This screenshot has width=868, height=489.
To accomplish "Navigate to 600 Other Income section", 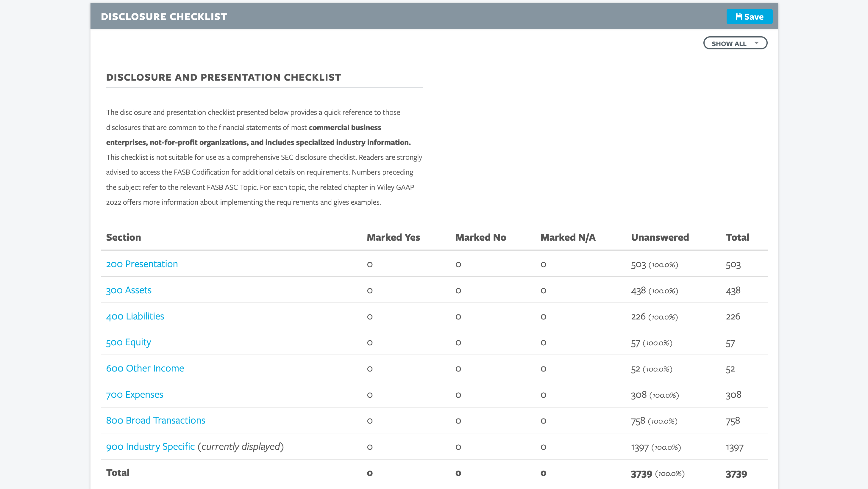I will 145,368.
